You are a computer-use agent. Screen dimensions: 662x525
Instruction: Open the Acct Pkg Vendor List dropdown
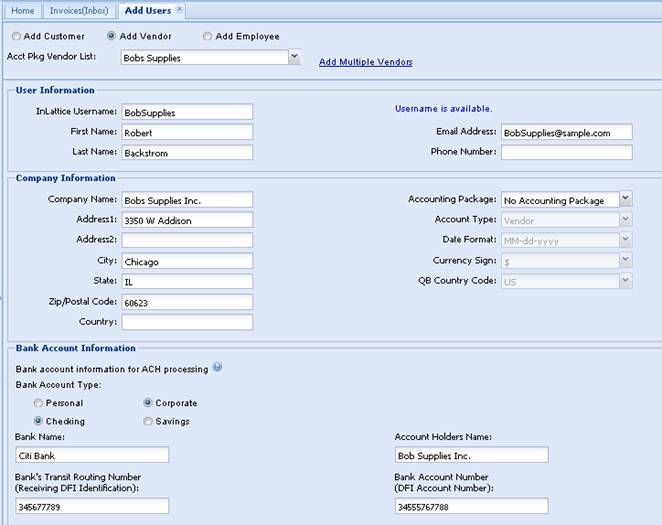coord(294,58)
